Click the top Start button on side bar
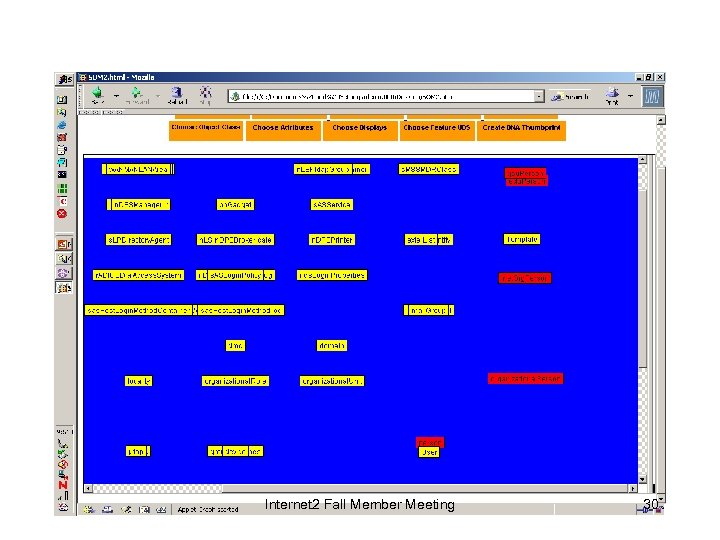Screen dimensions: 720x540 (64, 79)
